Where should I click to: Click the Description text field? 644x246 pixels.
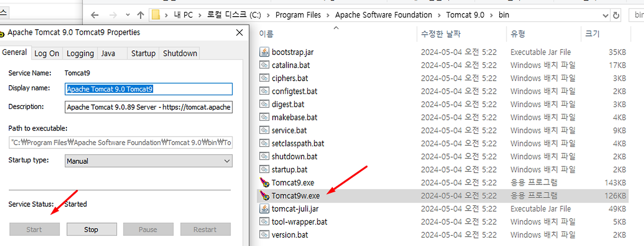[x=149, y=107]
